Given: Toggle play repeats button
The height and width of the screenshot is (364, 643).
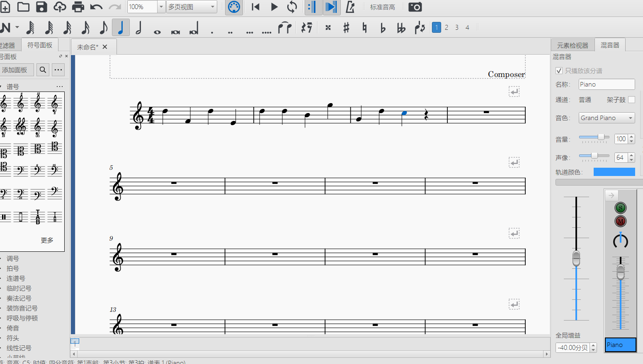Looking at the screenshot, I should (x=313, y=7).
